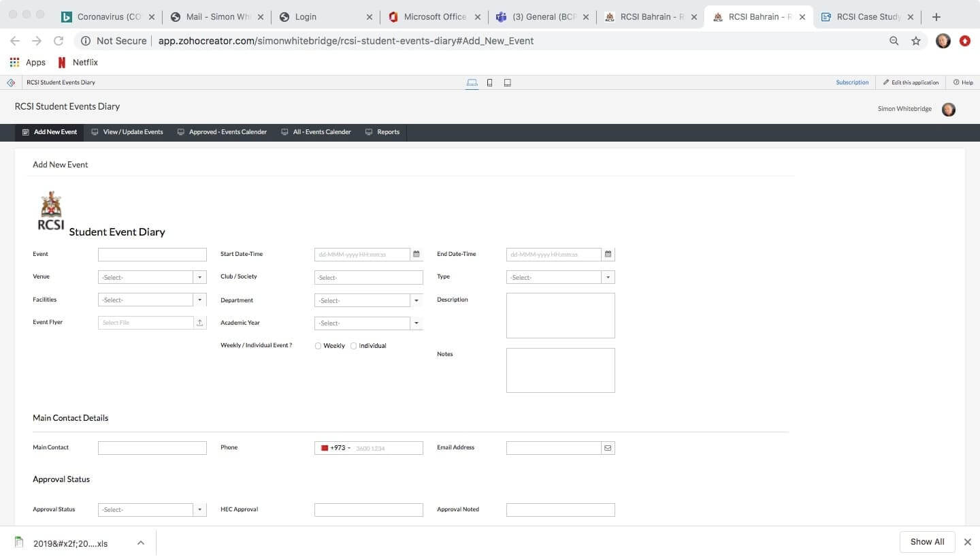Expand download item options chevron
The width and height of the screenshot is (980, 559).
pyautogui.click(x=140, y=543)
